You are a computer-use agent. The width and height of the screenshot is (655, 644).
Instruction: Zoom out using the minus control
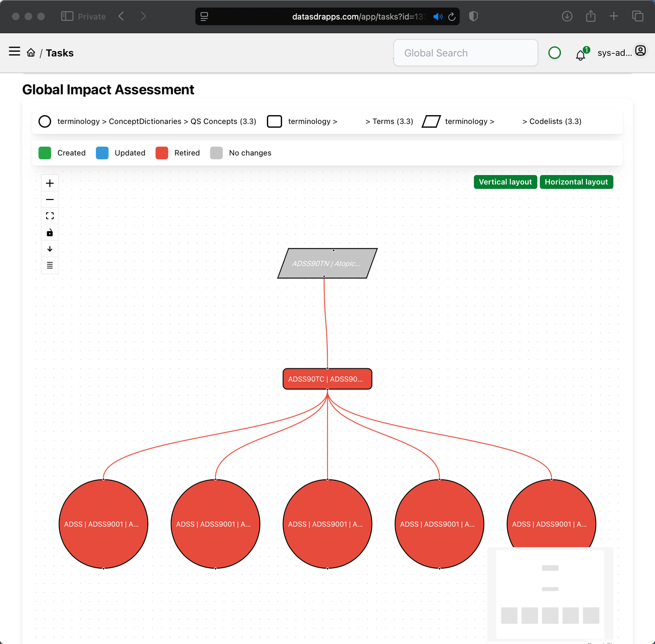pos(50,199)
